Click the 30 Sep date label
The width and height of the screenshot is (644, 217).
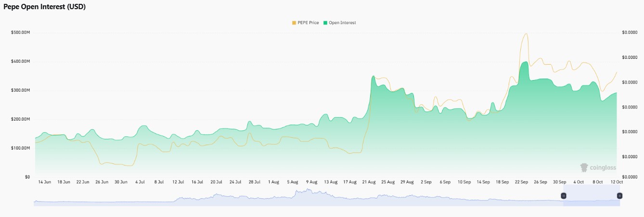coord(560,182)
